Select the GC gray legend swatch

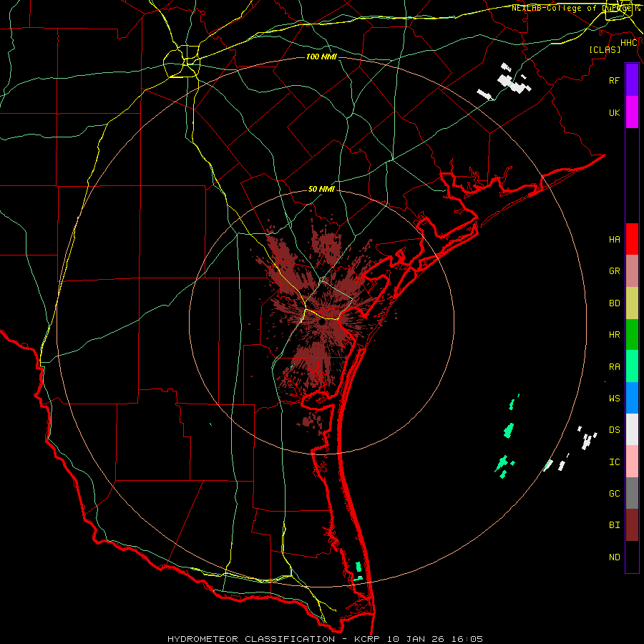coord(632,493)
